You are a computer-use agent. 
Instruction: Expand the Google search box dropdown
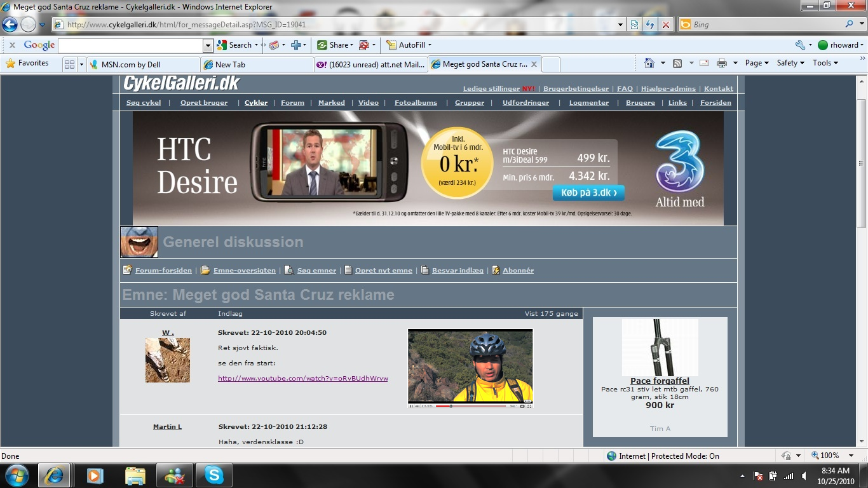208,45
